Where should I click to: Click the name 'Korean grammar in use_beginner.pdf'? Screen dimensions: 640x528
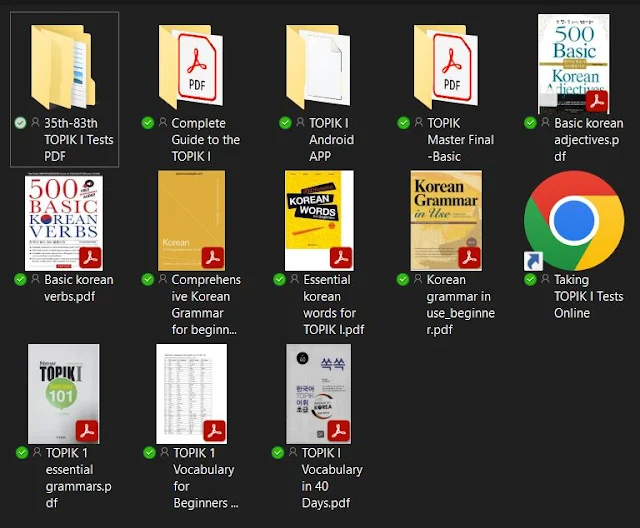point(461,304)
